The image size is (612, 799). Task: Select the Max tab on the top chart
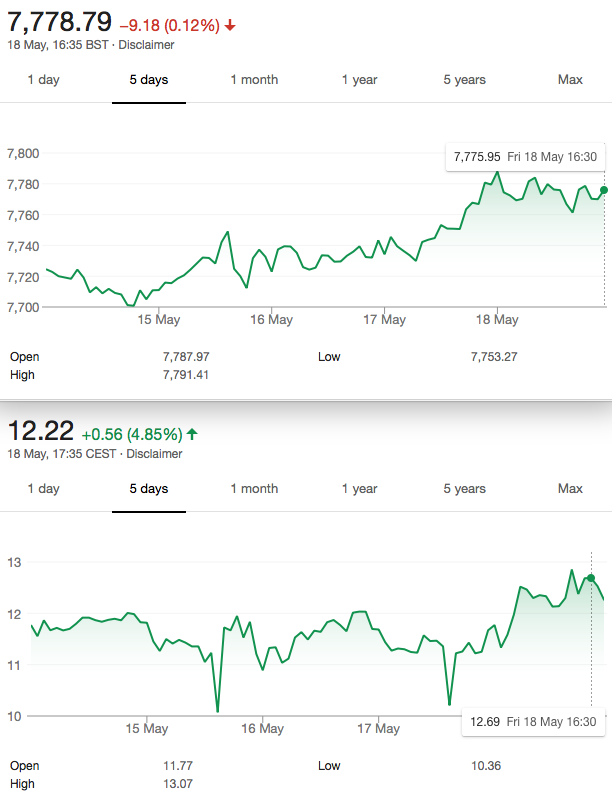[x=570, y=80]
